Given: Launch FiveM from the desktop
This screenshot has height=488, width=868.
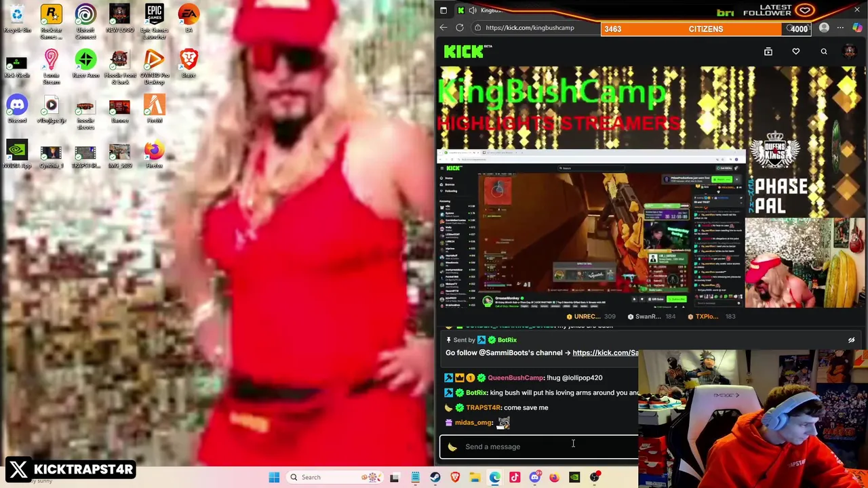Looking at the screenshot, I should coord(154,110).
